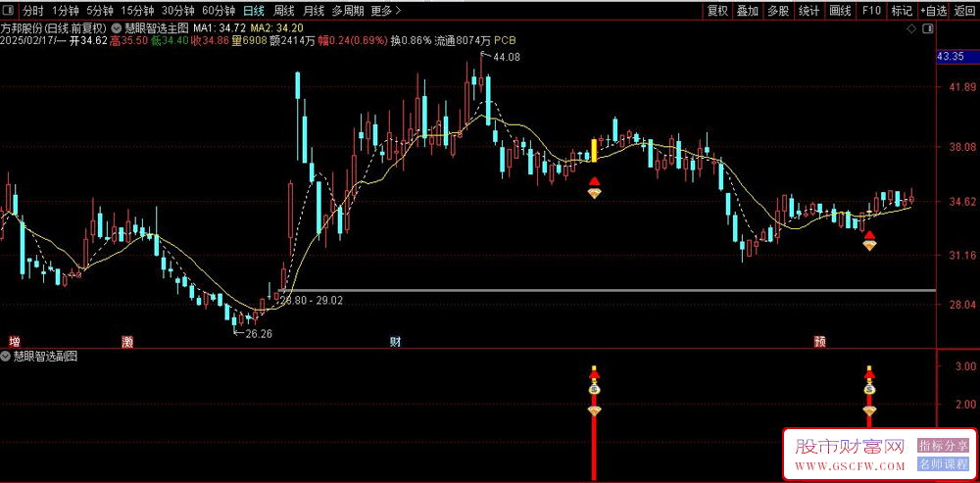Click the 收34.86 closing price value
Screen dimensions: 980x483
[x=208, y=40]
